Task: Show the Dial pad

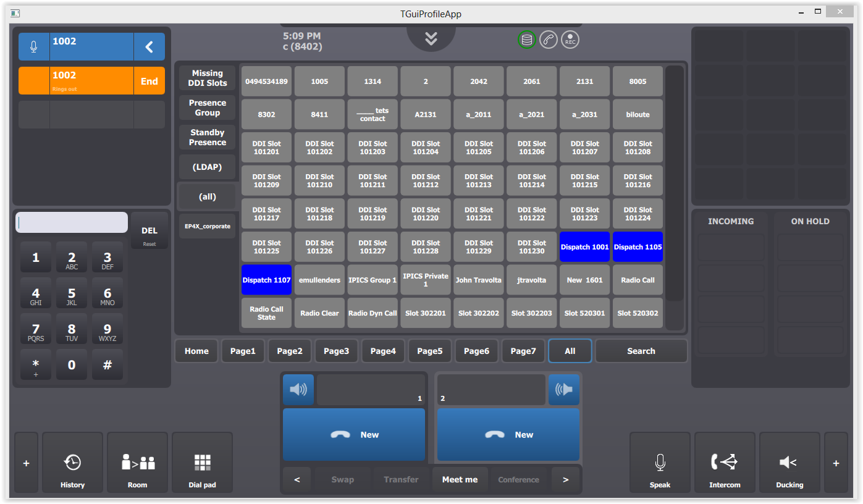Action: pos(203,463)
